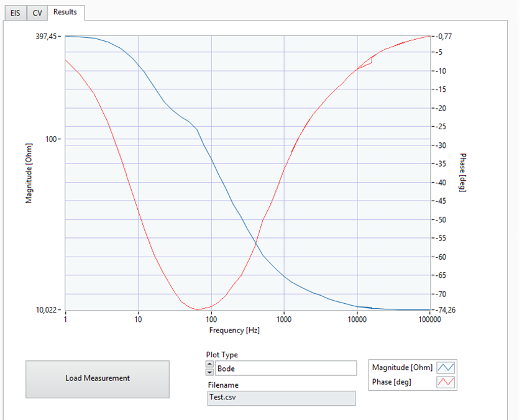Screen dimensions: 522x420
Task: Switch to the EIS tab
Action: (16, 13)
